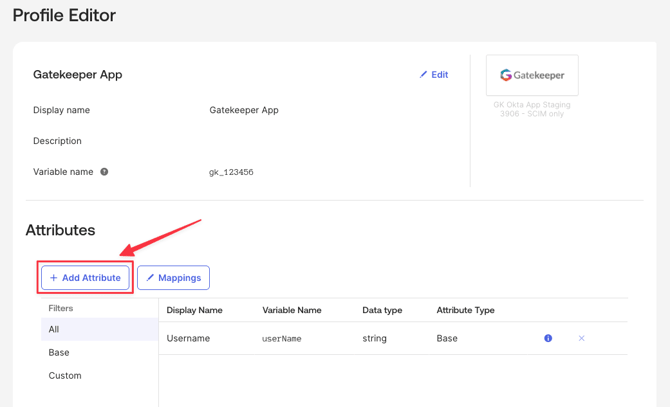
Task: Click the info icon in Username row
Action: pos(548,339)
